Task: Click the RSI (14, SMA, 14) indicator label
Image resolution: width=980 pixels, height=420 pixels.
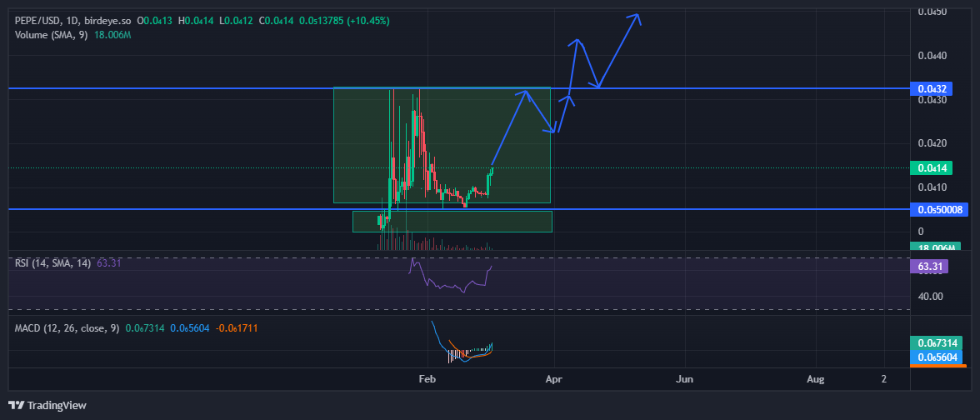Action: (53, 263)
